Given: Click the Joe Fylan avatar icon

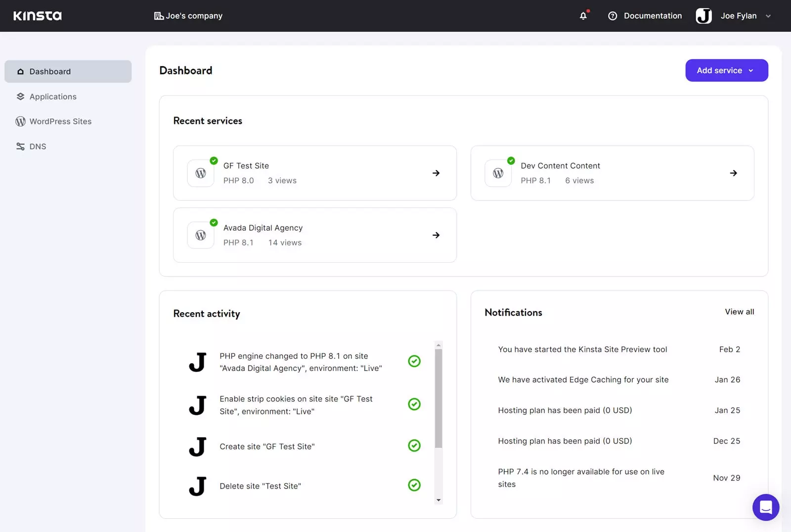Looking at the screenshot, I should [x=704, y=16].
